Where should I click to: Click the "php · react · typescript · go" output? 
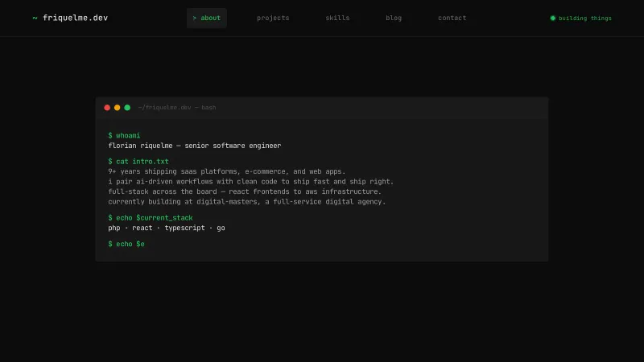pos(167,228)
